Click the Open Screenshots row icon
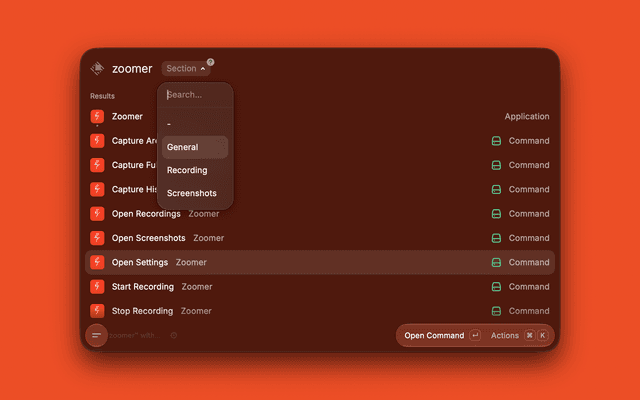This screenshot has height=400, width=640. pyautogui.click(x=97, y=238)
